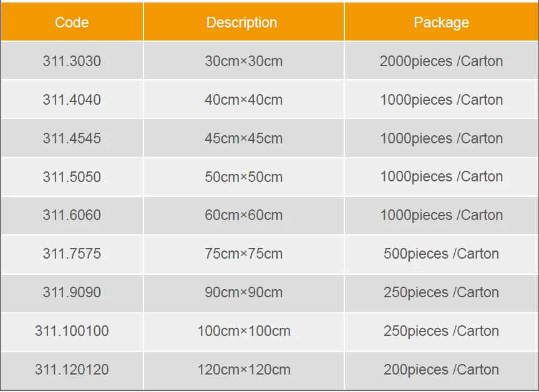Select product code 311.7575
This screenshot has width=539, height=392.
(72, 254)
